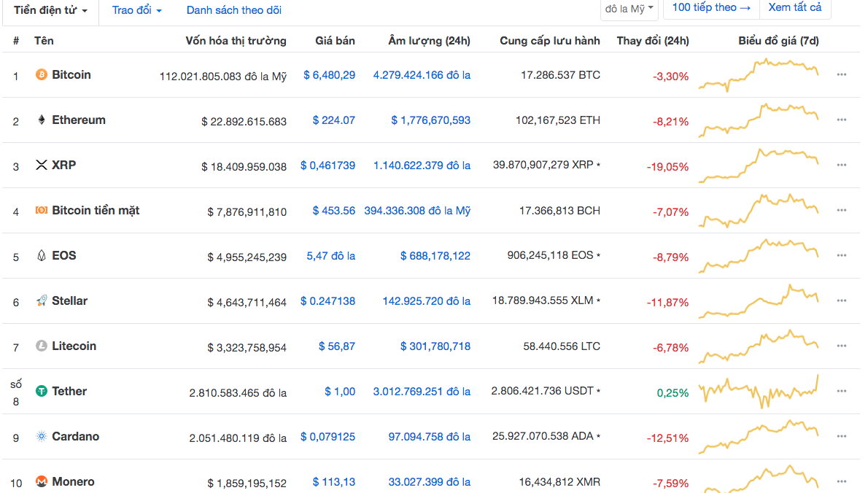
Task: Open the three-dot menu in Monero row
Action: point(842,481)
